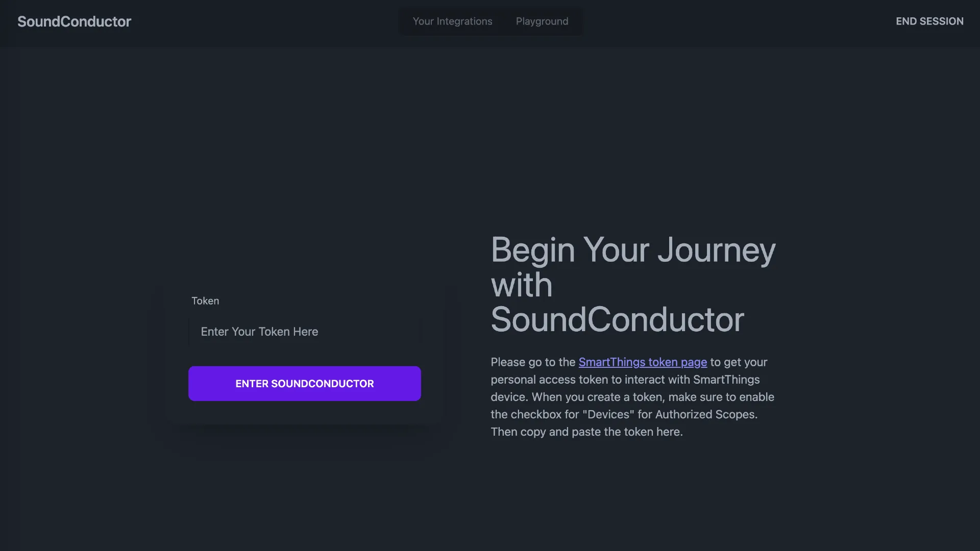The image size is (980, 551).
Task: Go to Your Integrations tab
Action: [452, 21]
